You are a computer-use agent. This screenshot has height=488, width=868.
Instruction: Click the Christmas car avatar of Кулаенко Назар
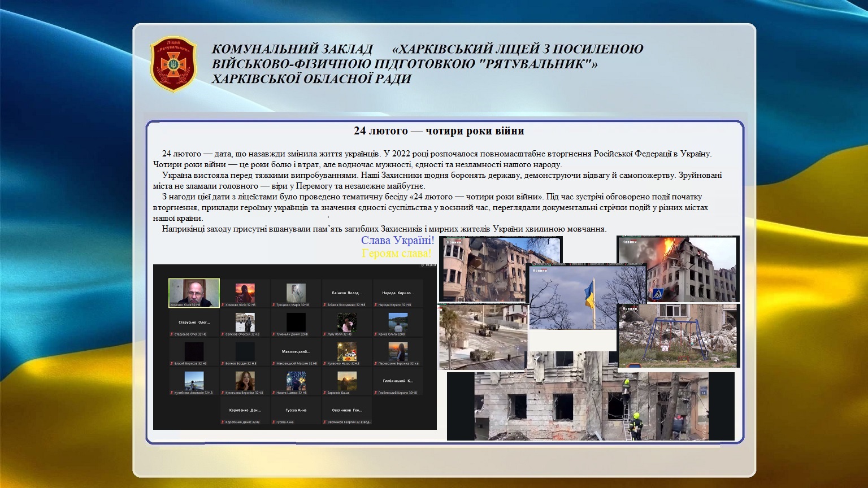pyautogui.click(x=346, y=351)
